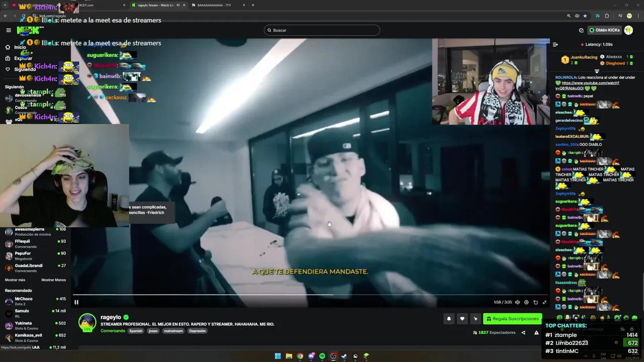Bookmark page with star icon
Image resolution: width=644 pixels, height=362 pixels.
pos(585,16)
